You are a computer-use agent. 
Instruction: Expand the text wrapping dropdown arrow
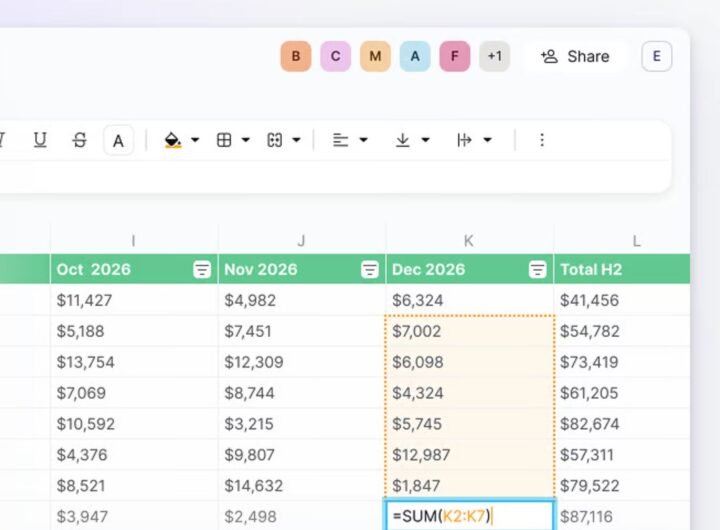click(x=487, y=140)
